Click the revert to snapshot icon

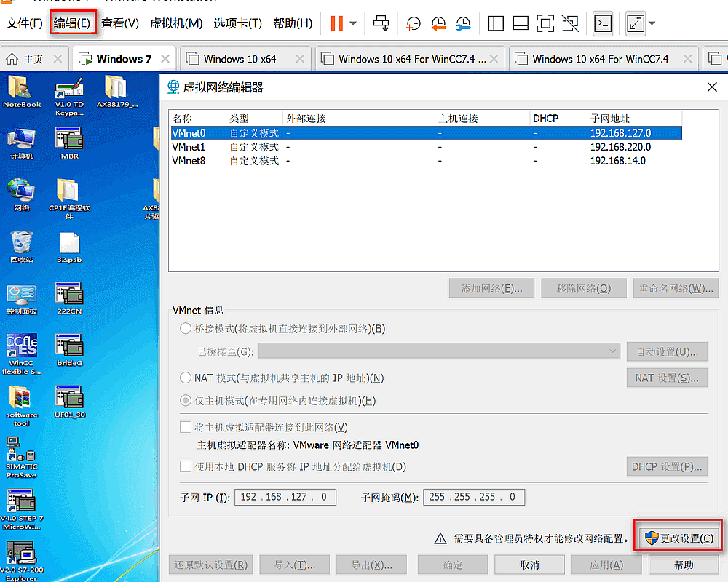tap(438, 23)
